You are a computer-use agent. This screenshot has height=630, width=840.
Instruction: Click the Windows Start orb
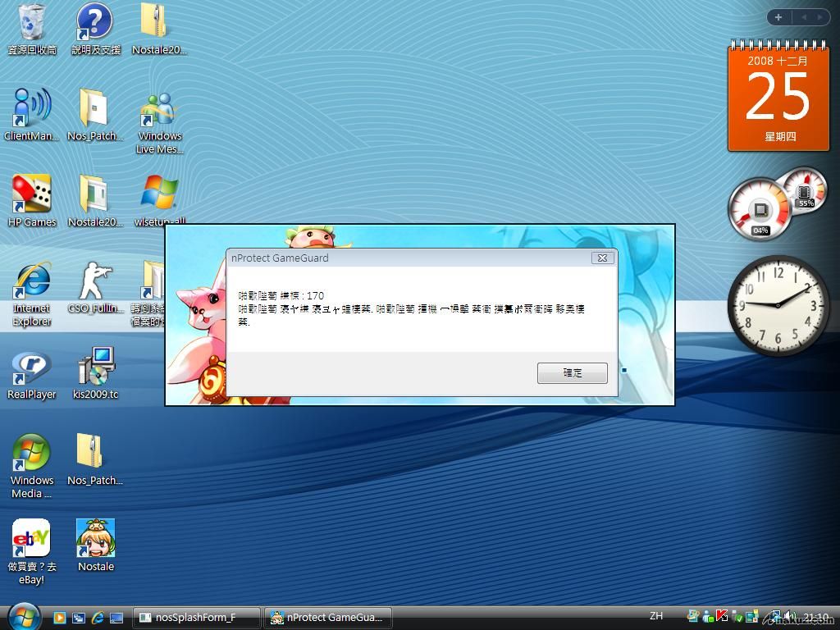(23, 617)
